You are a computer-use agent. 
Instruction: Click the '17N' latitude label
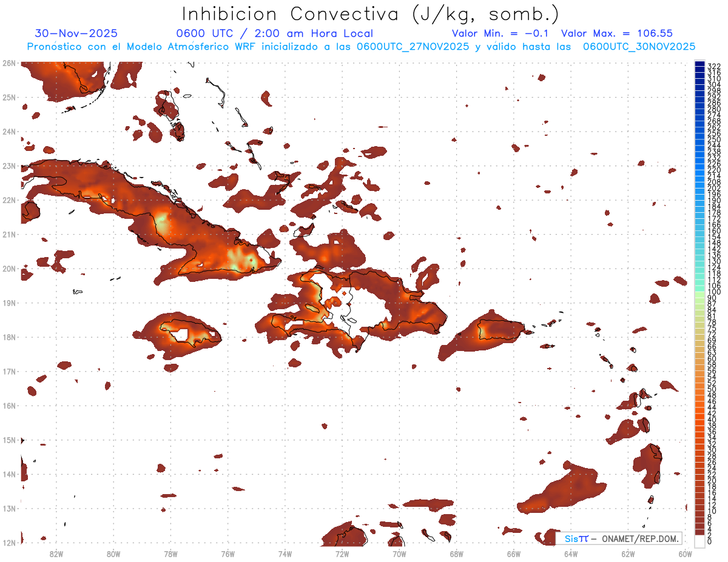click(x=8, y=371)
